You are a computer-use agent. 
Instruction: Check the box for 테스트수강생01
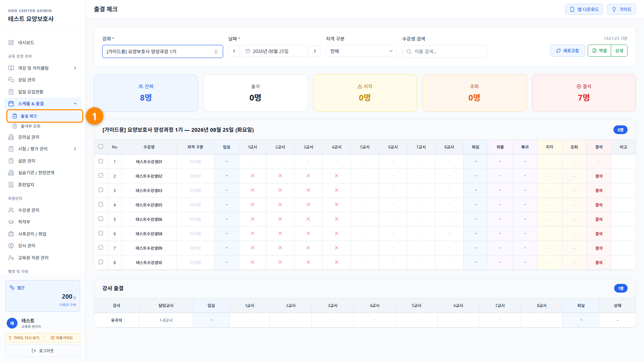[101, 161]
